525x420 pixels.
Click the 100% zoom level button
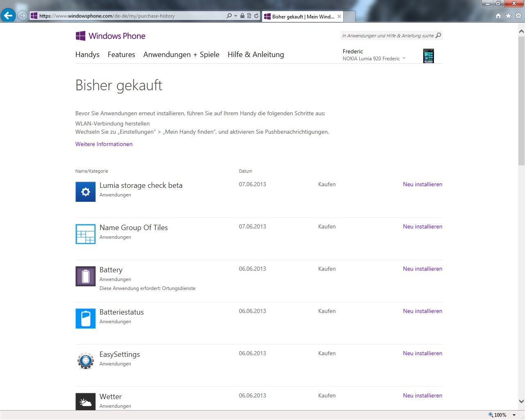tap(498, 415)
